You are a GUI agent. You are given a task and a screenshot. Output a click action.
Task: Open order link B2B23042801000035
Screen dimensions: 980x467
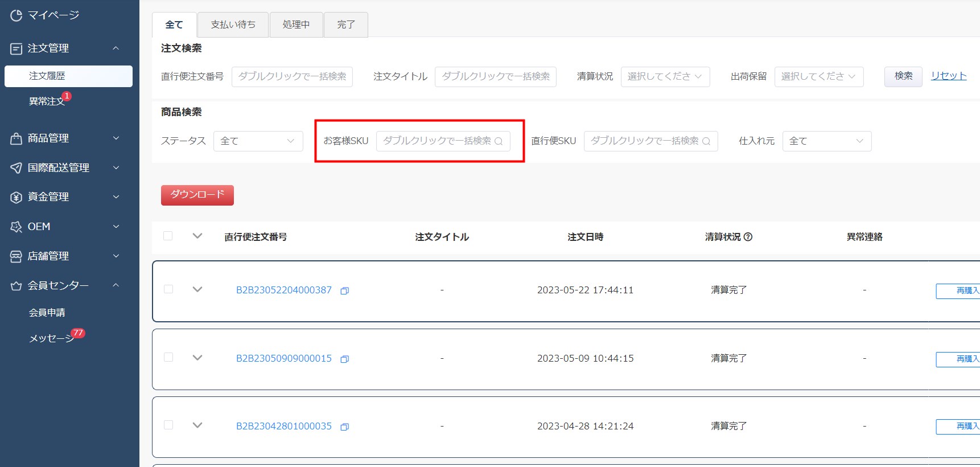pos(284,427)
